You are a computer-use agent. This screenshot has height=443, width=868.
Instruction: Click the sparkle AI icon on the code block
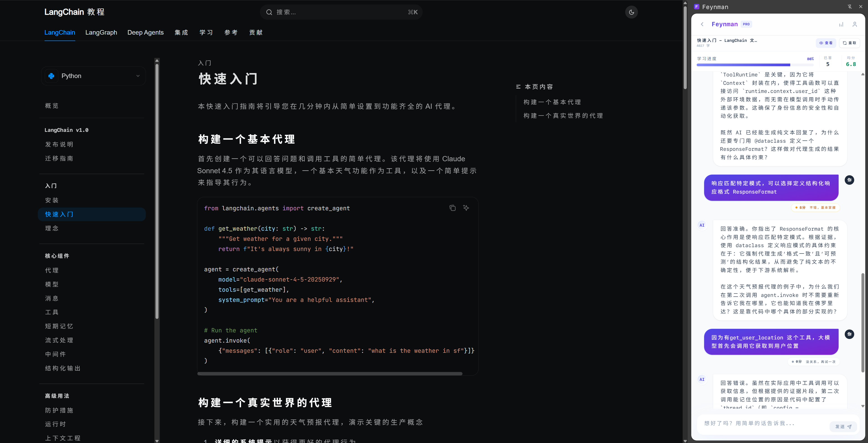pos(466,208)
